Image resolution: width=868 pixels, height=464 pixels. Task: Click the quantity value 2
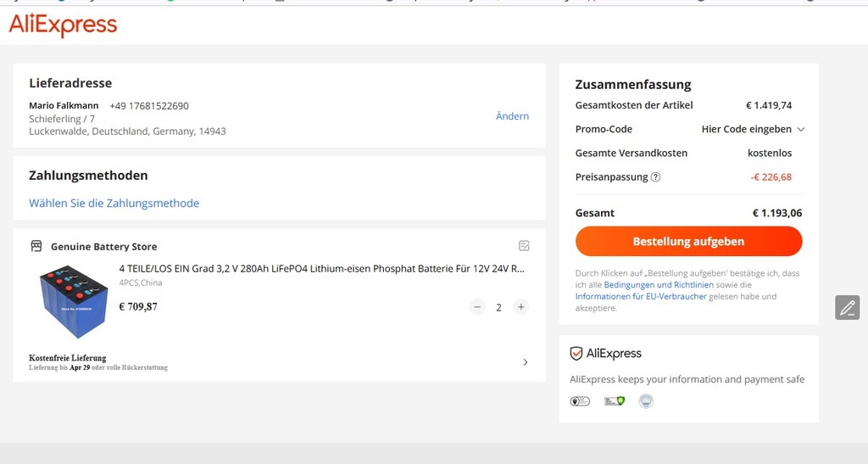tap(498, 307)
